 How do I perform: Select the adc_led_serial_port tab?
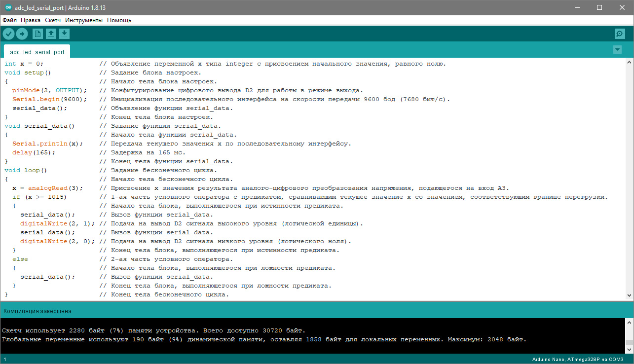point(37,52)
